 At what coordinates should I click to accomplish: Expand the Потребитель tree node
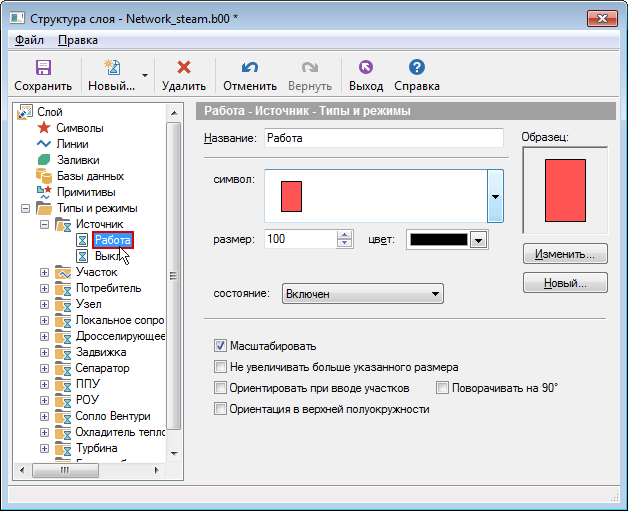(x=44, y=288)
